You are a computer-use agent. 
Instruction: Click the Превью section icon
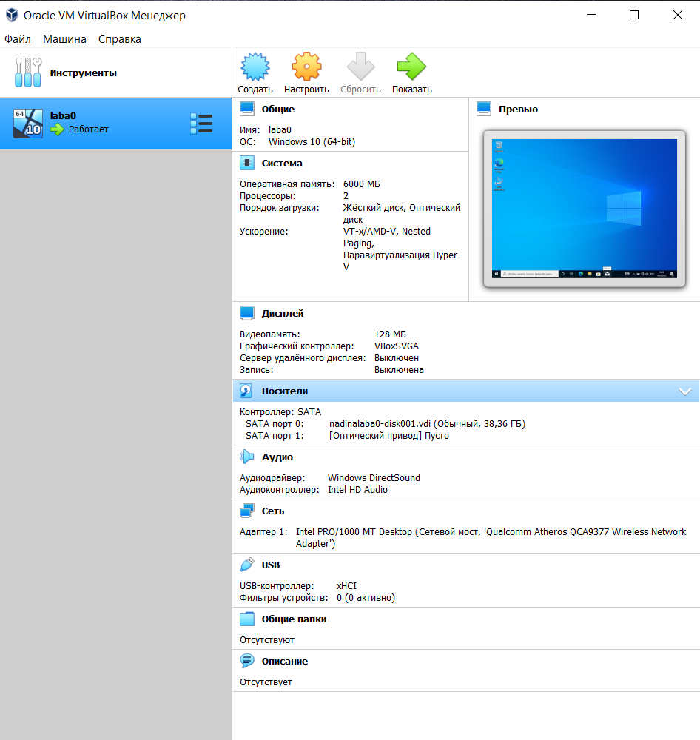(x=484, y=109)
